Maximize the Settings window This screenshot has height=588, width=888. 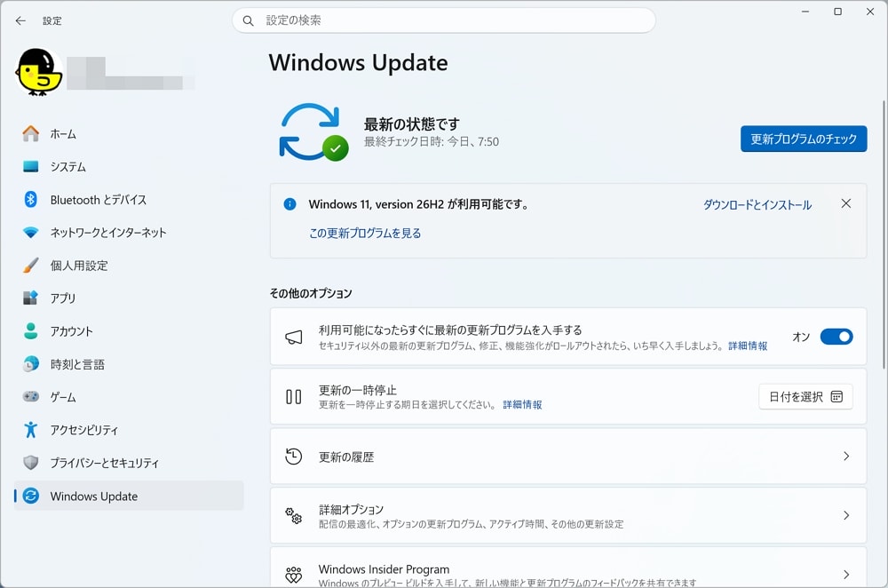pos(837,12)
